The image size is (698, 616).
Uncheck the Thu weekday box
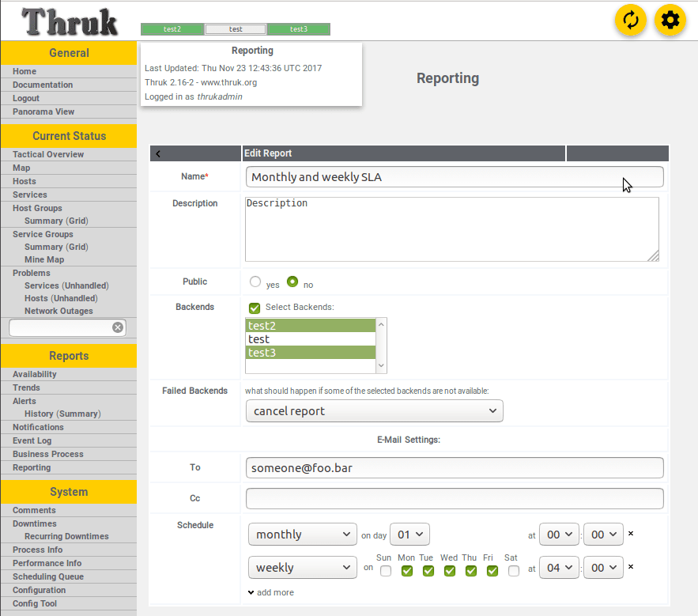[x=471, y=571]
